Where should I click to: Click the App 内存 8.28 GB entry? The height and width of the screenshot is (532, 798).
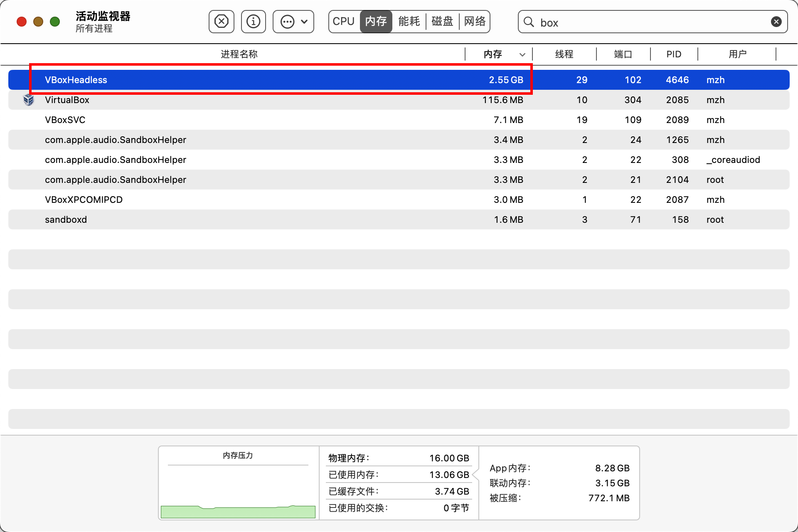coord(559,468)
